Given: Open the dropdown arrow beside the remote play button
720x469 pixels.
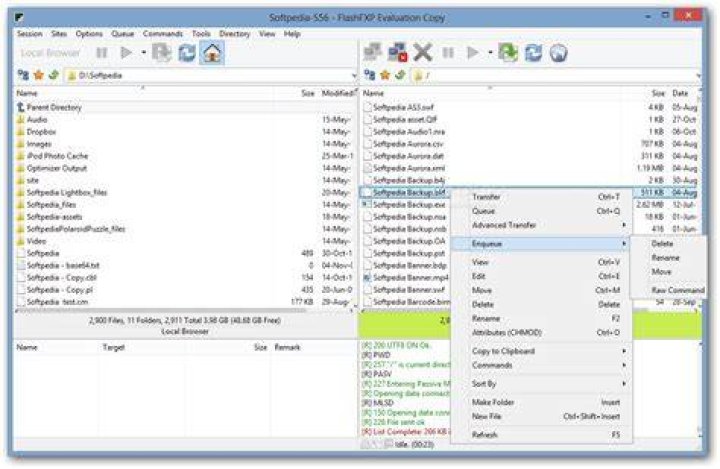Looking at the screenshot, I should tap(490, 53).
